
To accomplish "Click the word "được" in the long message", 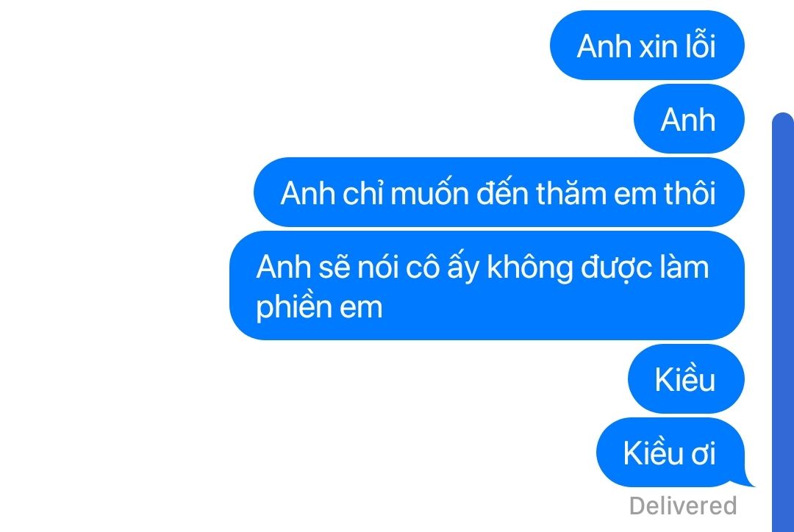I will click(616, 267).
